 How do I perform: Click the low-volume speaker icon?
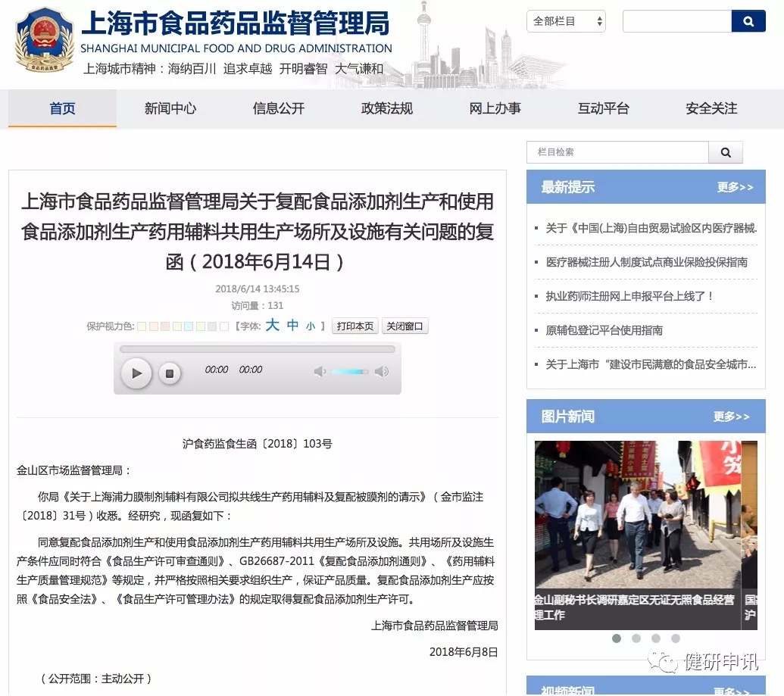coord(320,371)
